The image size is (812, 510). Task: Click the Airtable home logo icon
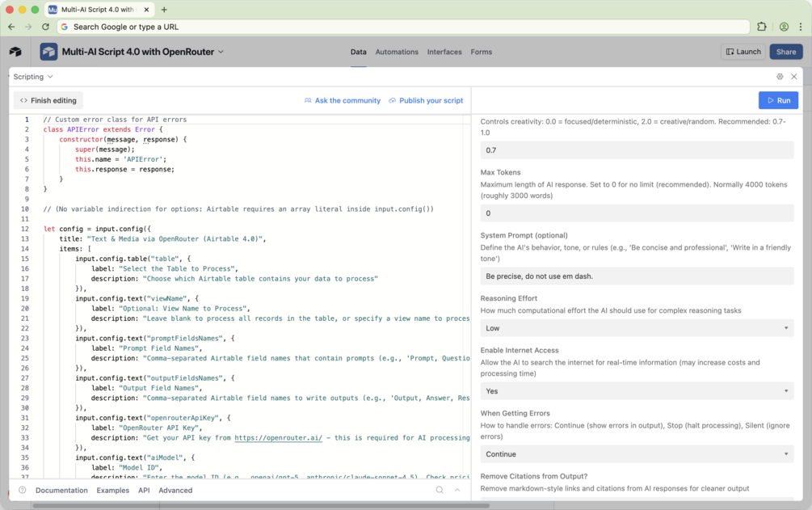15,52
